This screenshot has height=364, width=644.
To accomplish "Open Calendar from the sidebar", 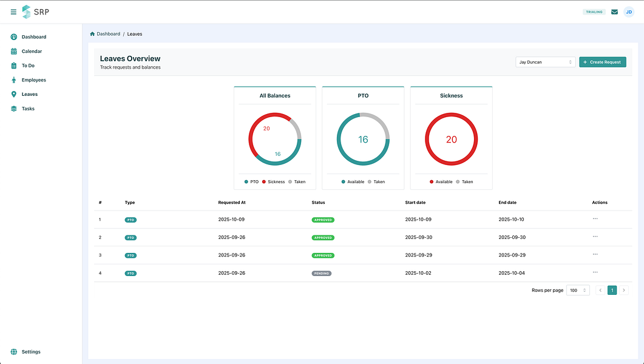I will tap(32, 52).
